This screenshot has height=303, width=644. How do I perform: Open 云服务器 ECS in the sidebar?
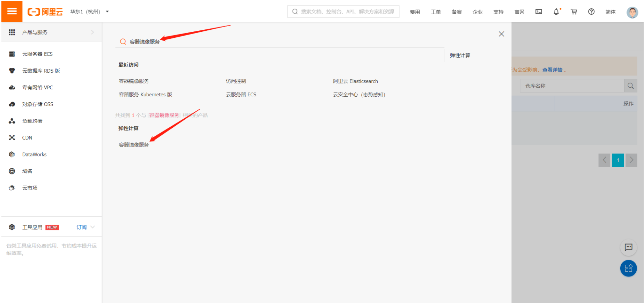(x=37, y=54)
